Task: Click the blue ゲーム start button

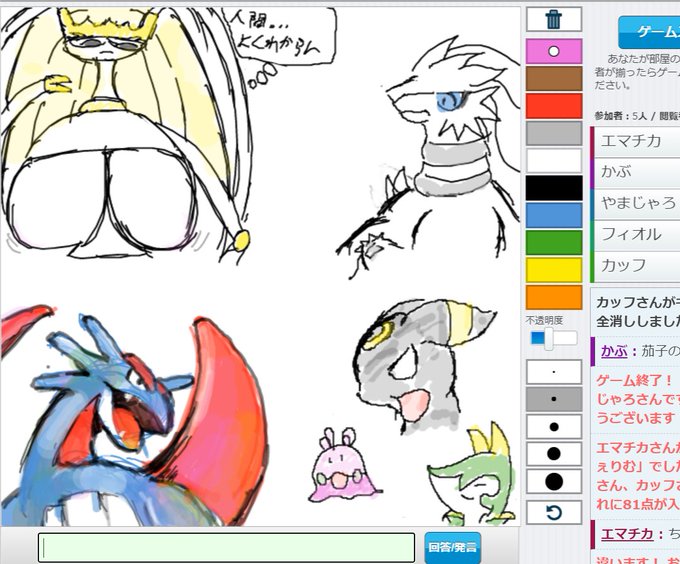Action: (x=649, y=32)
